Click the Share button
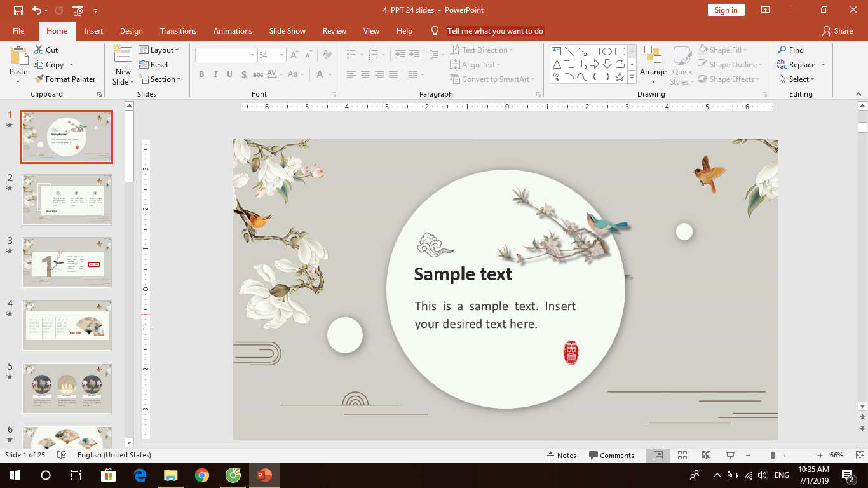Viewport: 868px width, 488px height. coord(837,31)
